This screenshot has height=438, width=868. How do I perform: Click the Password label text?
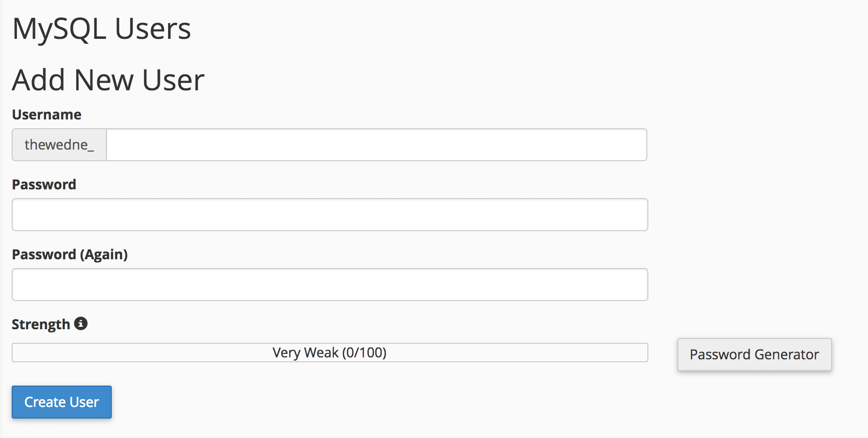point(44,185)
